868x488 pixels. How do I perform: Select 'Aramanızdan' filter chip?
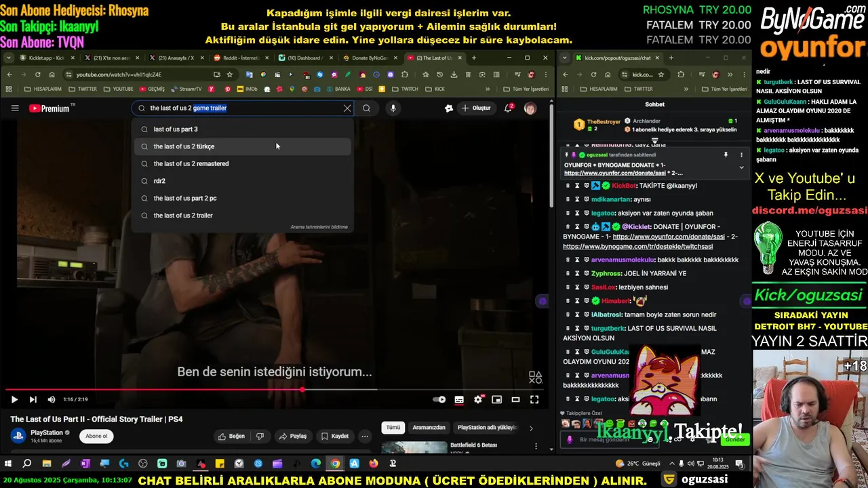click(429, 427)
